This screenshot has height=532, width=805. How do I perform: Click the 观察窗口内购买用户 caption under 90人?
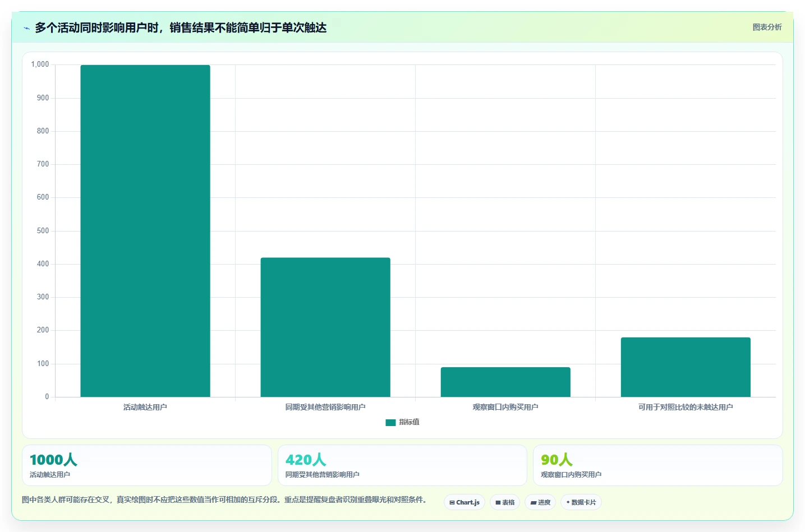click(571, 475)
